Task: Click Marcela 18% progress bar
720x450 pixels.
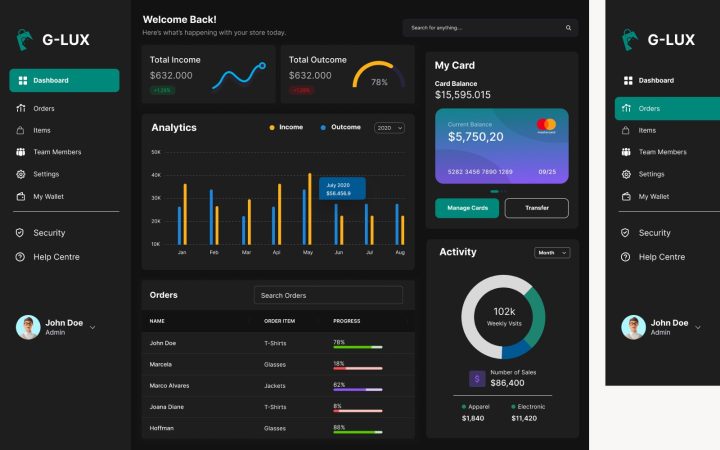Action: coord(358,368)
